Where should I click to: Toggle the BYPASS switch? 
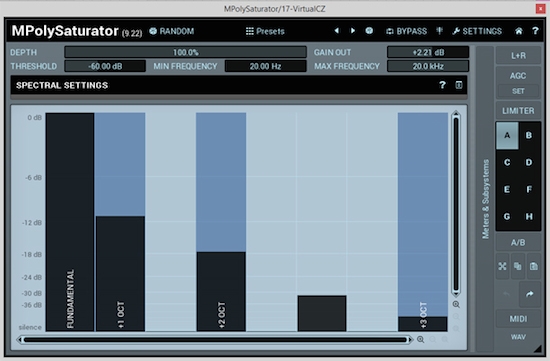point(407,31)
